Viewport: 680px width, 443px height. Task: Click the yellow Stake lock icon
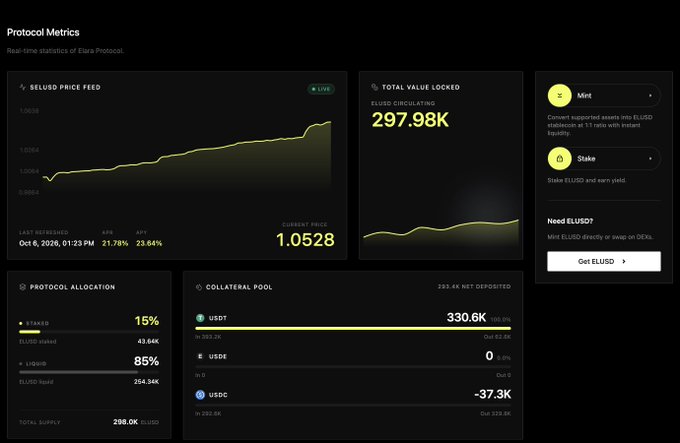tap(559, 159)
